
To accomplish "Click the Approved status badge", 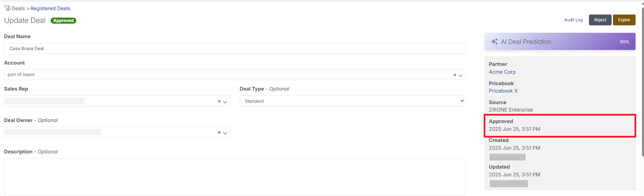I will pos(63,21).
